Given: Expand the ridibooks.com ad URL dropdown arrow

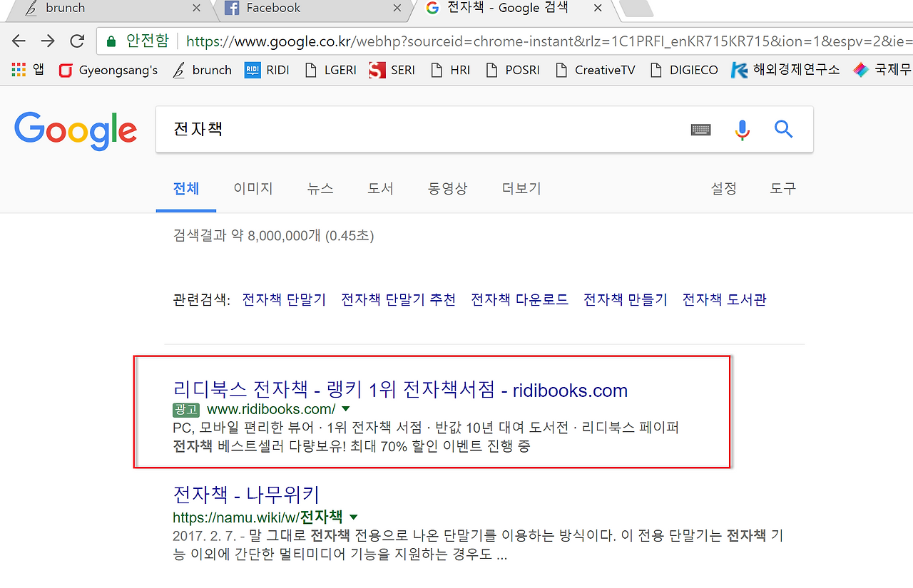Looking at the screenshot, I should pyautogui.click(x=346, y=409).
